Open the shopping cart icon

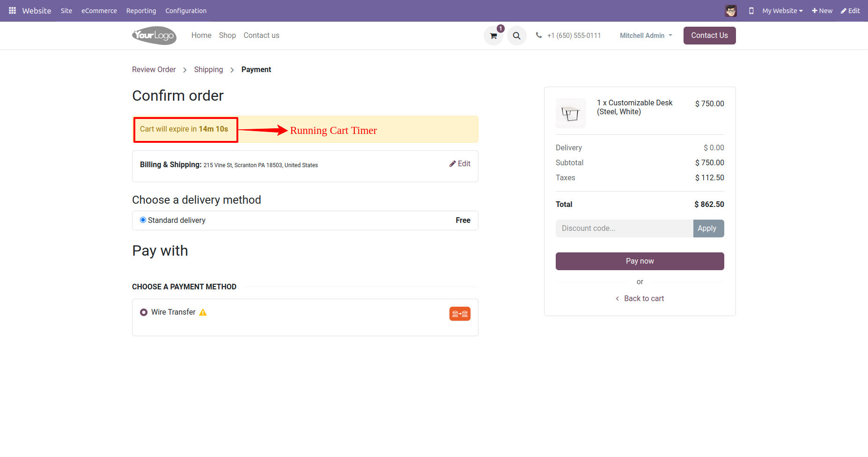click(493, 36)
